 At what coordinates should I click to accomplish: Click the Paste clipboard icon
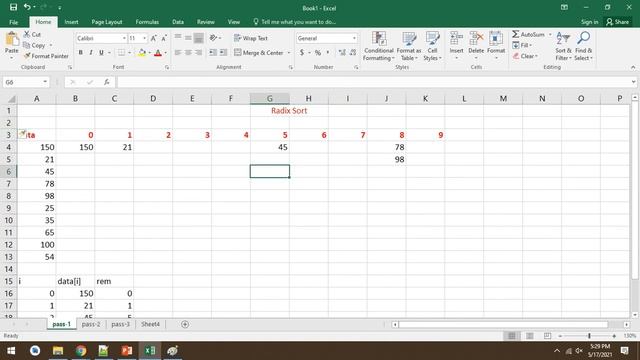(12, 39)
